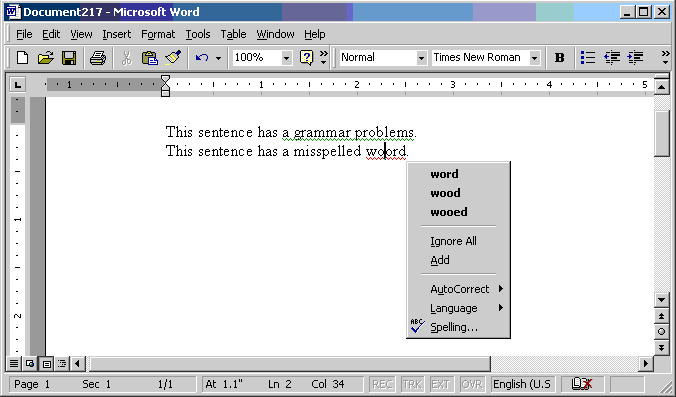Paste from clipboard icon
This screenshot has height=397, width=676.
[150, 57]
